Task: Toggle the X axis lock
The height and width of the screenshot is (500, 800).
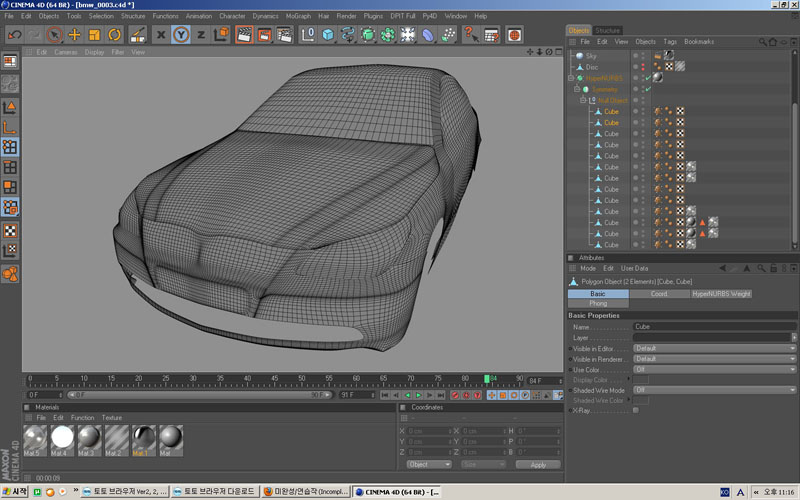Action: [161, 35]
